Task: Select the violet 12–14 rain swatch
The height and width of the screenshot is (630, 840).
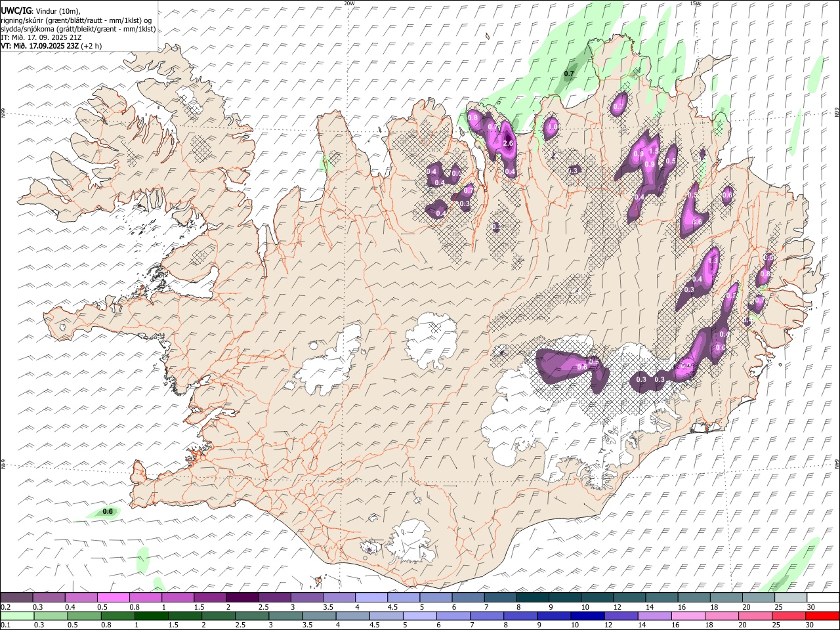Action: [x=621, y=616]
